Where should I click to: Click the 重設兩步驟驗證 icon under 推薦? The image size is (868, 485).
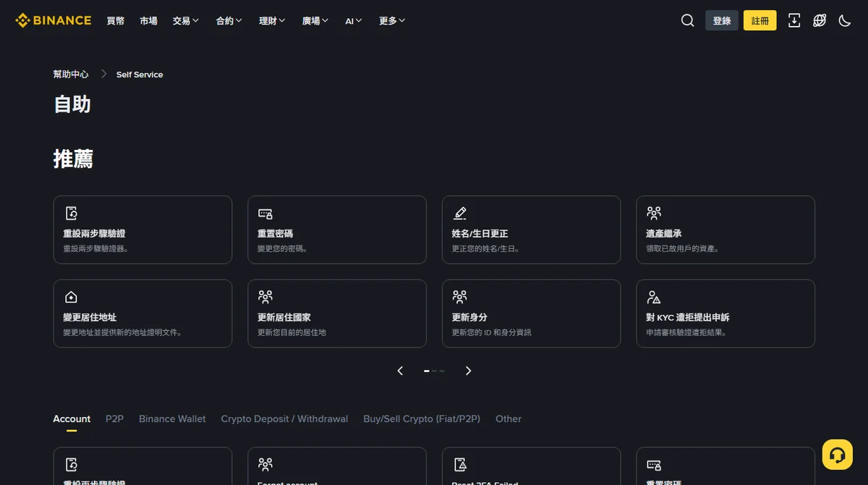coord(71,213)
